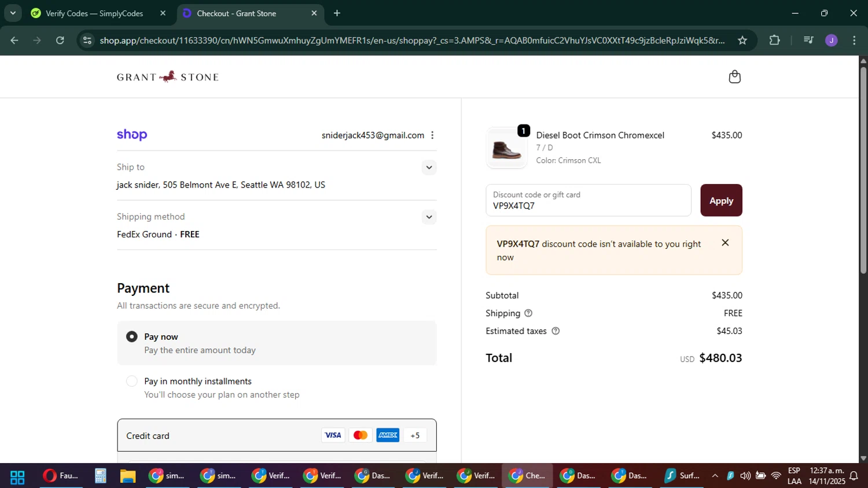Click the Diesel Boot Crimson Chromexcel title
The width and height of the screenshot is (868, 488).
[600, 135]
